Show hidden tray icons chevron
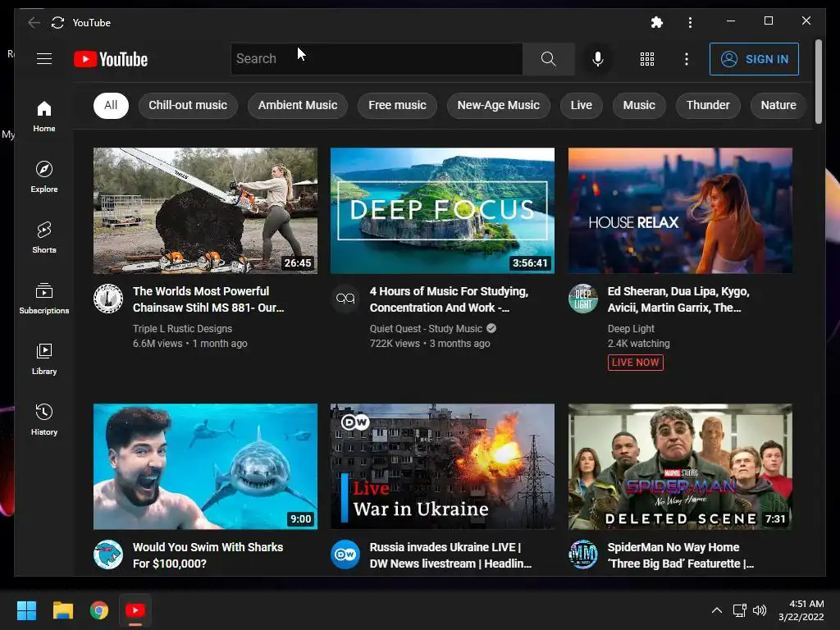 click(716, 610)
